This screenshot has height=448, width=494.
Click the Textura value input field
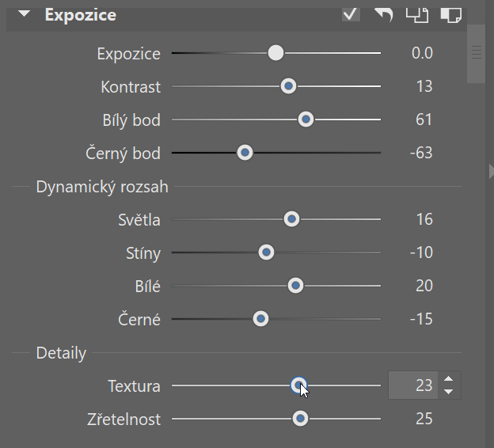[413, 385]
